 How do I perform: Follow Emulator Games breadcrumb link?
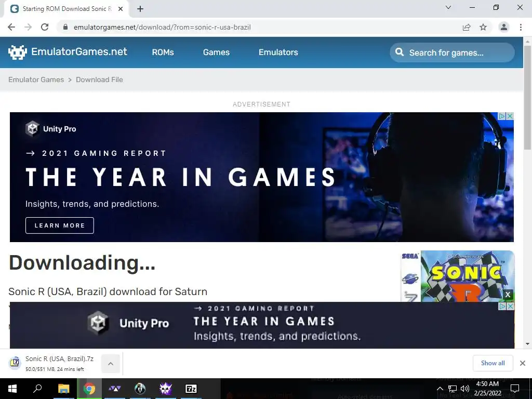(36, 79)
